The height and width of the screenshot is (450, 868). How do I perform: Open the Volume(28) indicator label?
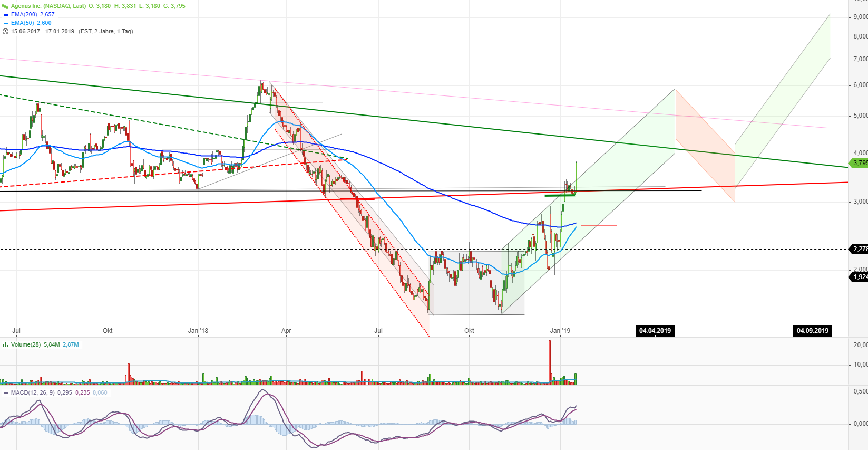pyautogui.click(x=26, y=345)
